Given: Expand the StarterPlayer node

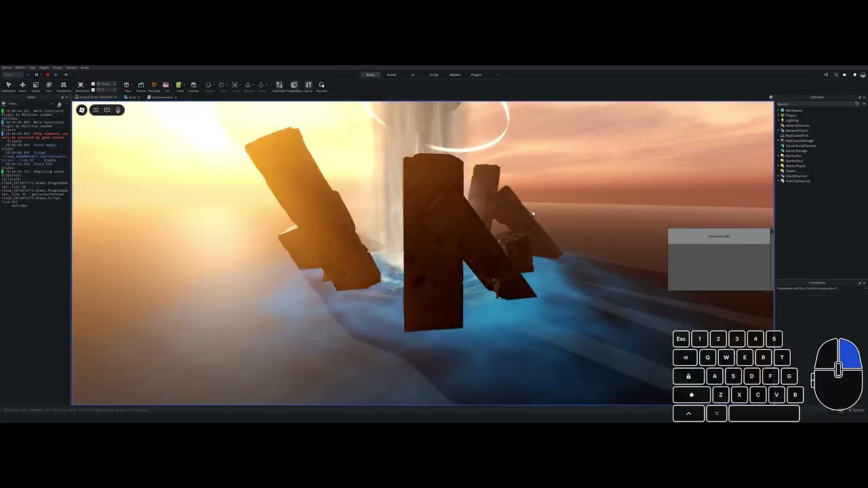Looking at the screenshot, I should [x=778, y=166].
